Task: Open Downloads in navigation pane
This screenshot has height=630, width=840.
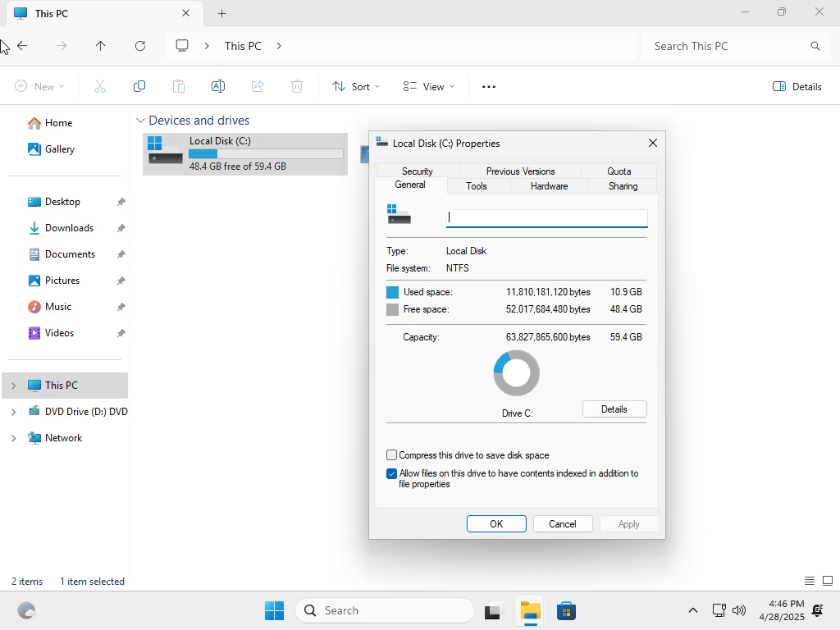Action: 69,228
